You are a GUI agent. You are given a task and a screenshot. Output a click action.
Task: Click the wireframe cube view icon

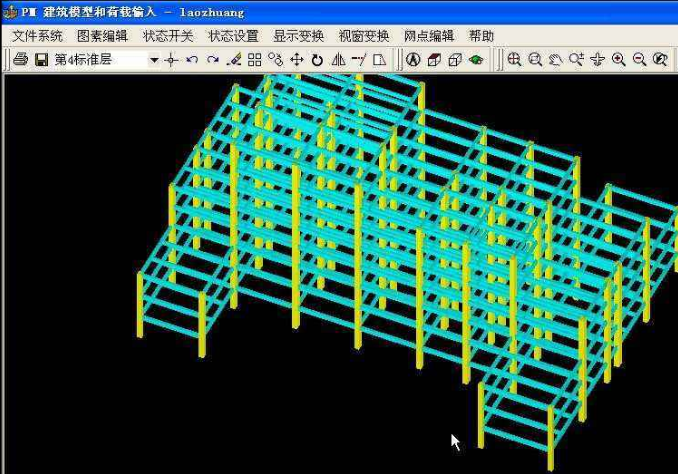[x=455, y=60]
